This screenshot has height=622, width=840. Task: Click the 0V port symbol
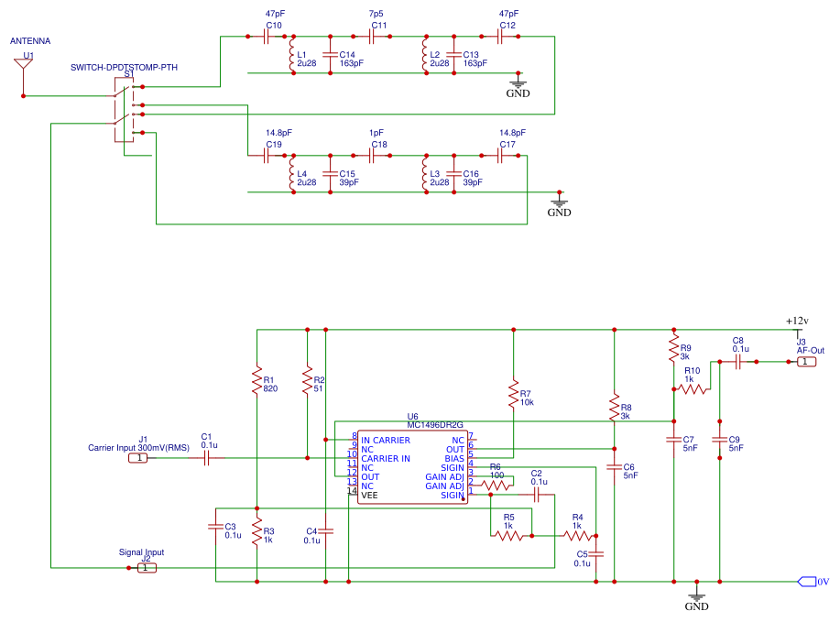807,582
